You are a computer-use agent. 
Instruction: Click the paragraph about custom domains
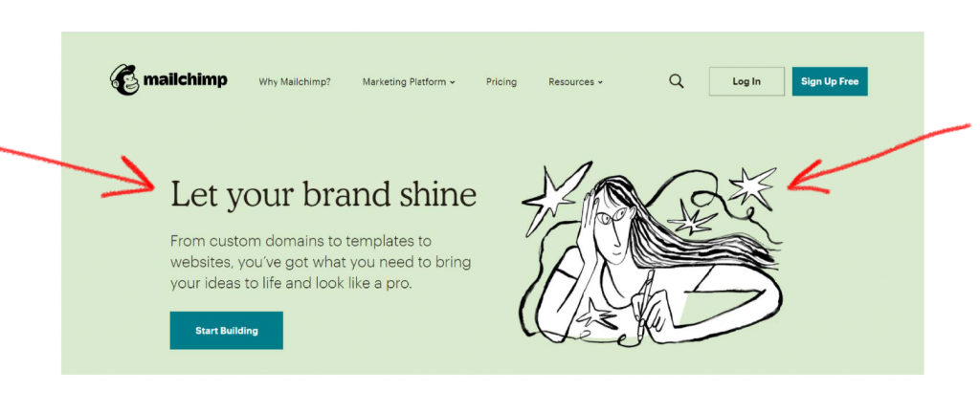tap(320, 262)
